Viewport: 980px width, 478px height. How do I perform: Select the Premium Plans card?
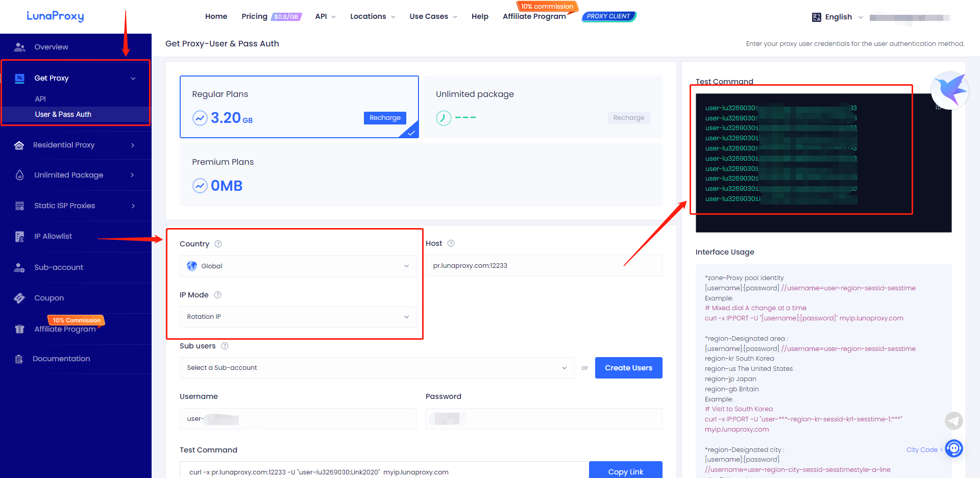[x=421, y=174]
